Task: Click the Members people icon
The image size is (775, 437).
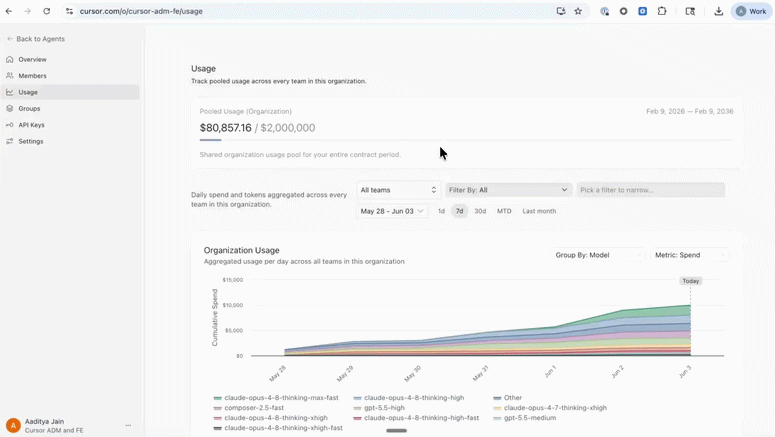Action: (9, 76)
